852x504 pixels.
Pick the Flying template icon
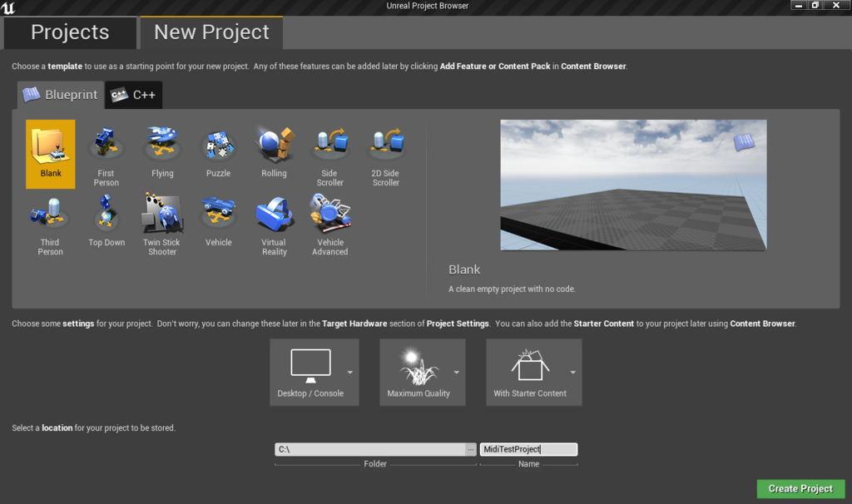tap(162, 154)
